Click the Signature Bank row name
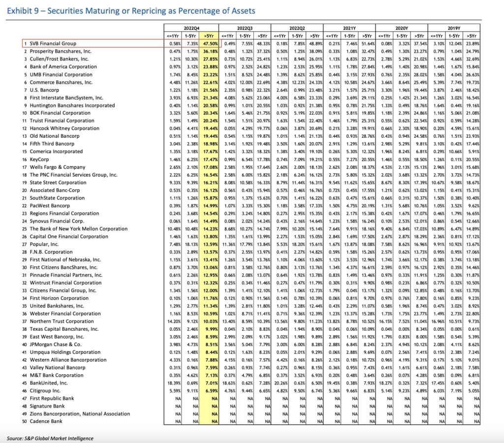This screenshot has height=443, width=504. click(47, 406)
